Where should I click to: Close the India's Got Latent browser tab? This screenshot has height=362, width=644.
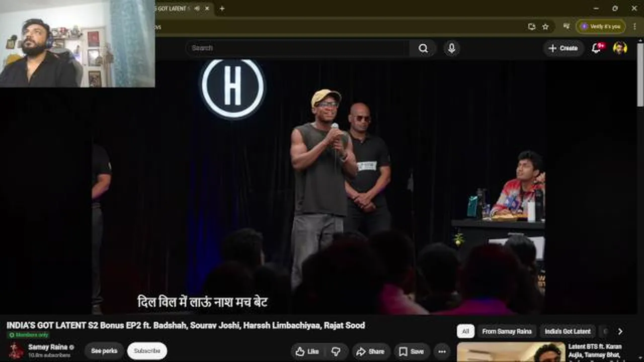207,9
